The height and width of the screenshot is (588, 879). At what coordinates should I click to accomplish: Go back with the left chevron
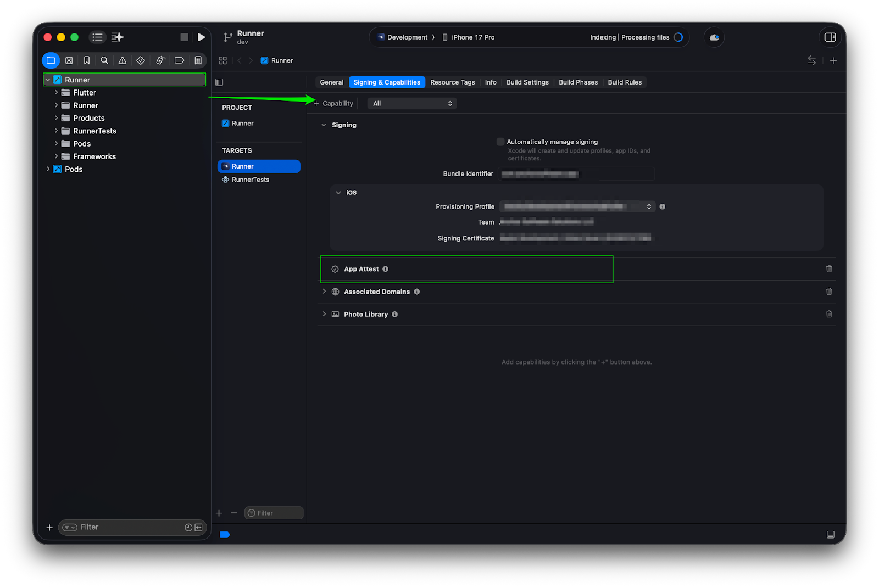tap(240, 60)
